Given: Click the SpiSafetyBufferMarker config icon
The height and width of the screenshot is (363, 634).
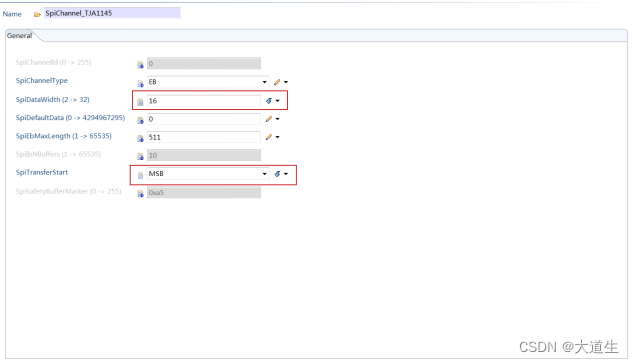Looking at the screenshot, I should tap(140, 194).
